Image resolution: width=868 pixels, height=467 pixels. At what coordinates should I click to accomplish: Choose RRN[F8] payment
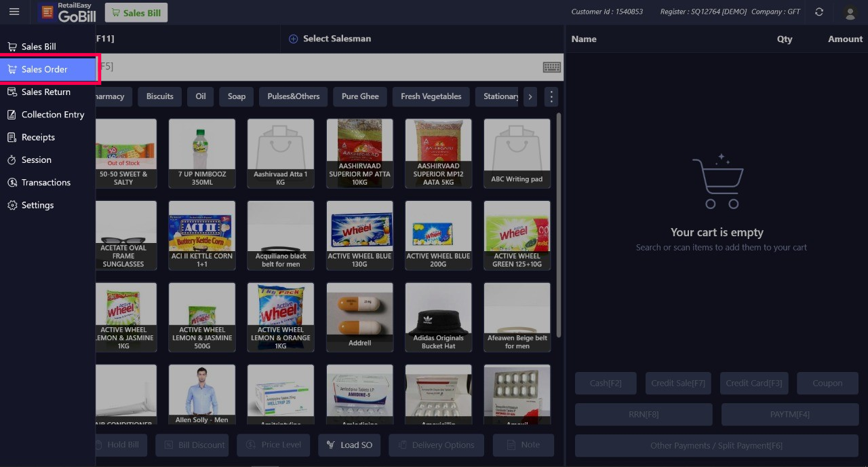644,414
